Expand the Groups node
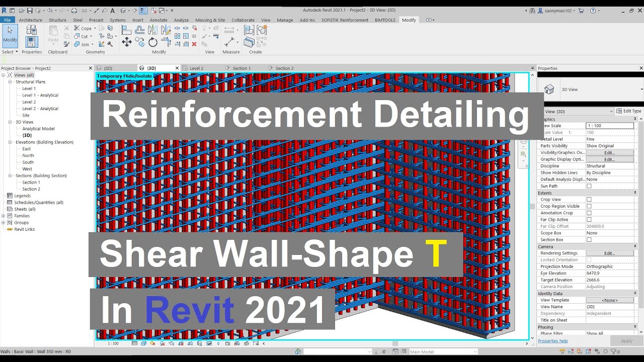This screenshot has width=644, height=362. pos(3,222)
